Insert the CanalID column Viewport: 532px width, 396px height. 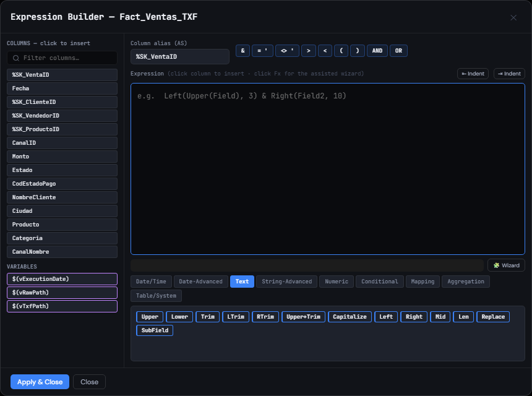click(62, 143)
